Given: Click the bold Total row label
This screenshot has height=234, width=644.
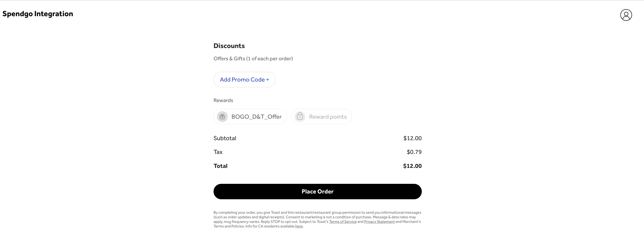Looking at the screenshot, I should (x=220, y=166).
